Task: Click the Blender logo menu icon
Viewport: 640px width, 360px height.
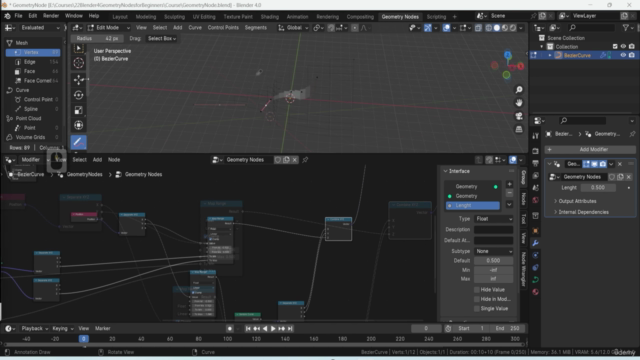Action: (x=7, y=16)
